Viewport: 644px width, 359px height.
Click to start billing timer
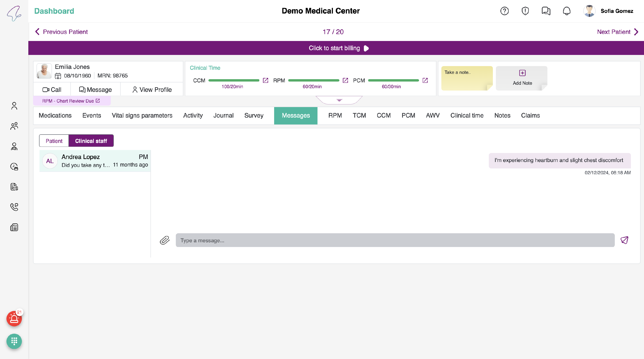pos(339,48)
